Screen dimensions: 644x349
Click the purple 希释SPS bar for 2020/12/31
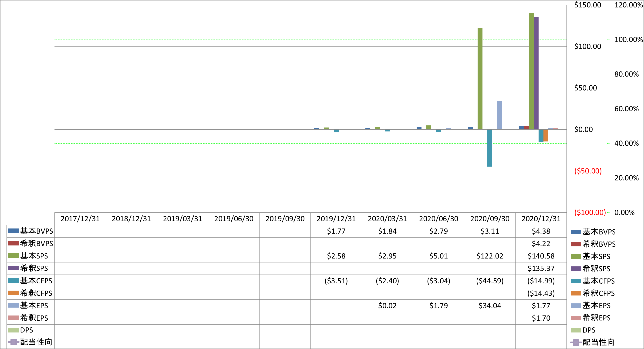536,73
